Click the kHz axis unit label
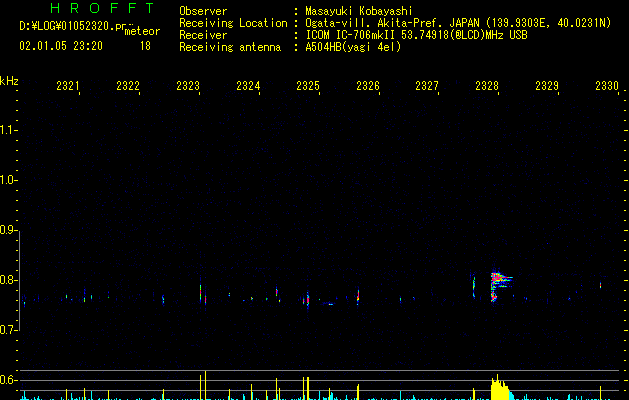 coord(9,81)
